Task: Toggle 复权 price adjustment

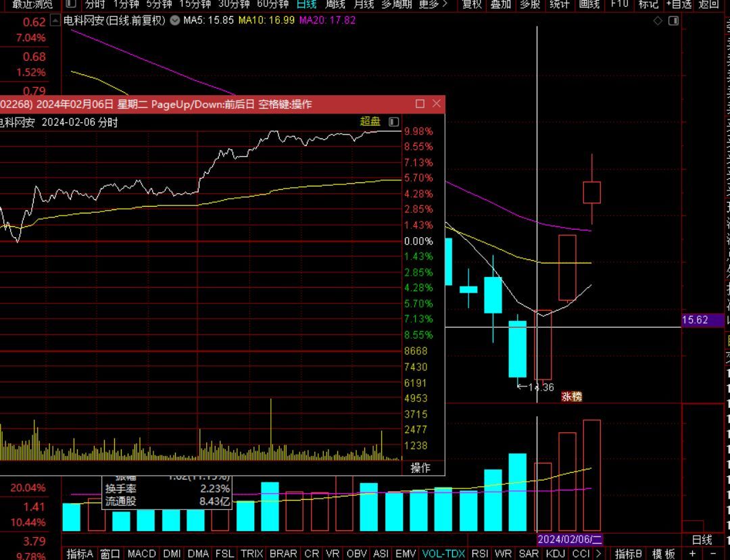Action: click(472, 4)
